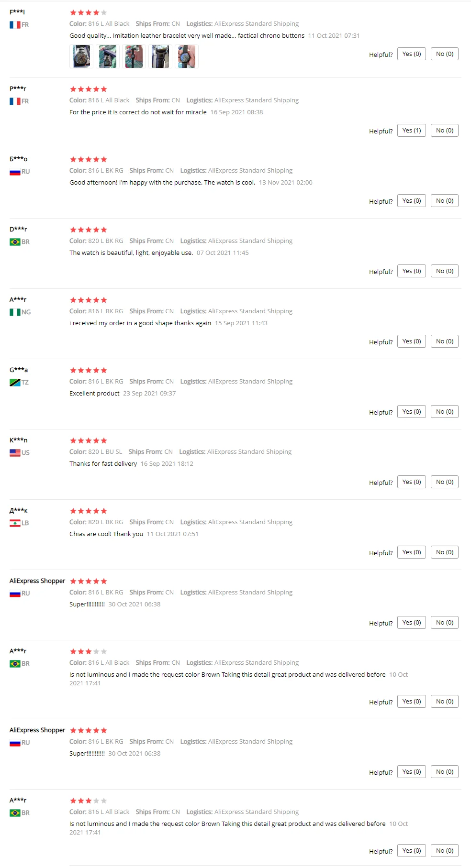Click Yes on the 'received my order' review
The height and width of the screenshot is (868, 471).
click(x=411, y=341)
